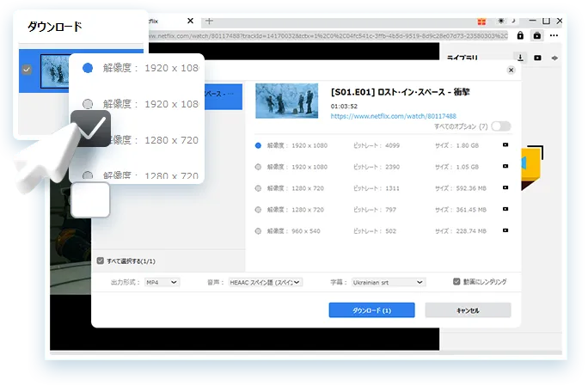This screenshot has width=588, height=386.
Task: Click the Netflix URL address bar
Action: pyautogui.click(x=328, y=36)
